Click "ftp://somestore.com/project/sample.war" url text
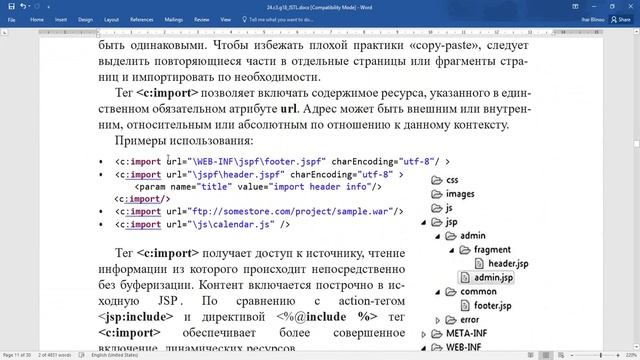The height and width of the screenshot is (360, 640). 290,211
